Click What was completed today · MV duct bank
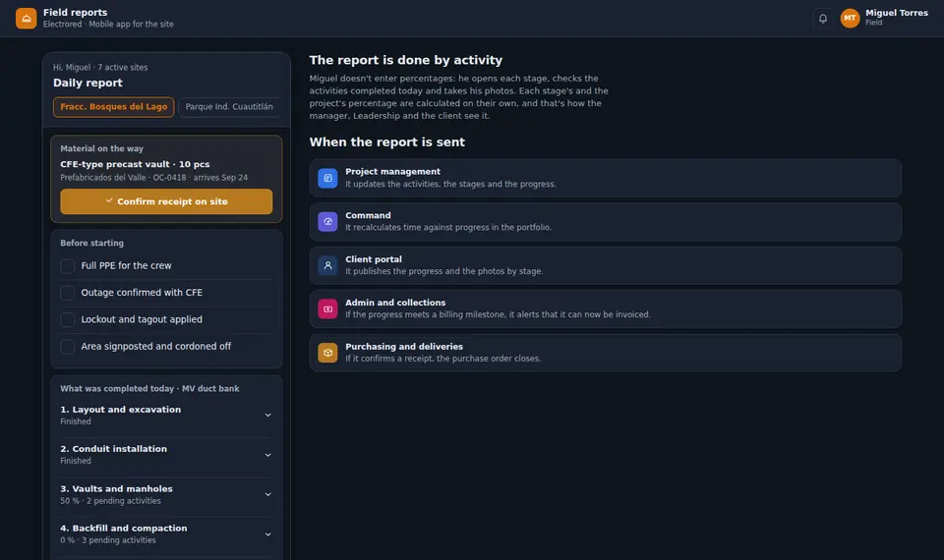 [x=149, y=389]
